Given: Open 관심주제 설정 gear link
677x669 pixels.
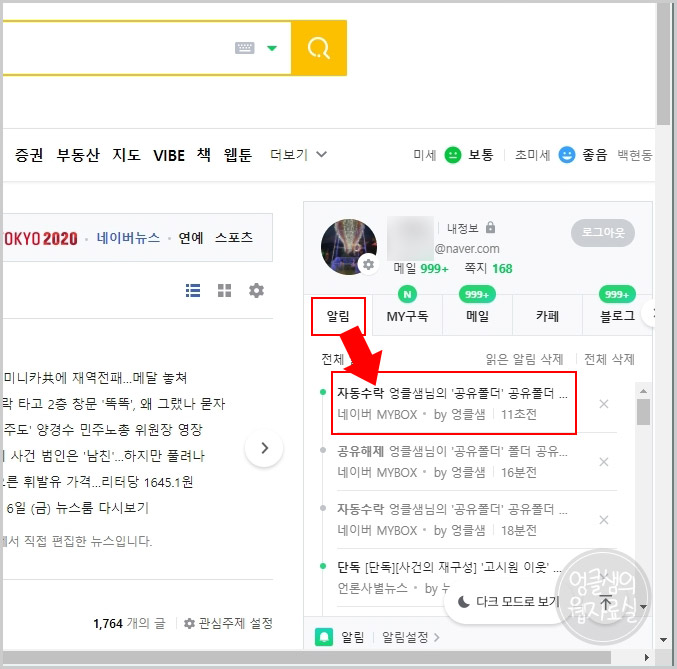Looking at the screenshot, I should coord(228,623).
